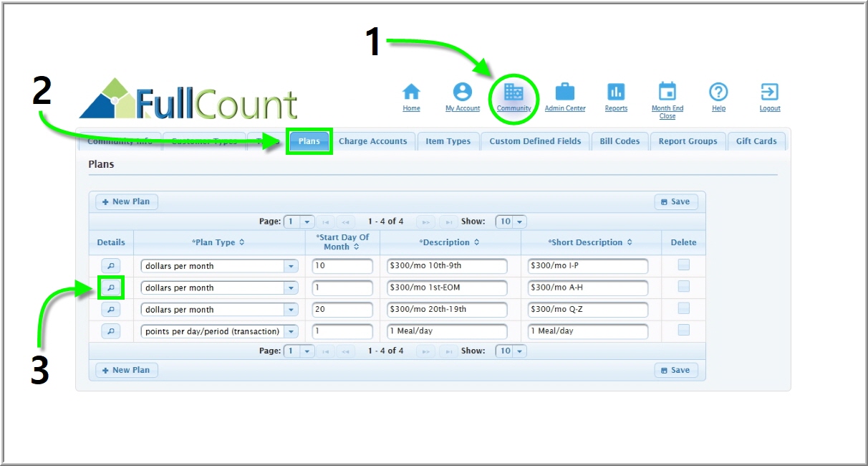Check Delete box for $300/mo 10th-9th plan
The height and width of the screenshot is (466, 868).
683,265
